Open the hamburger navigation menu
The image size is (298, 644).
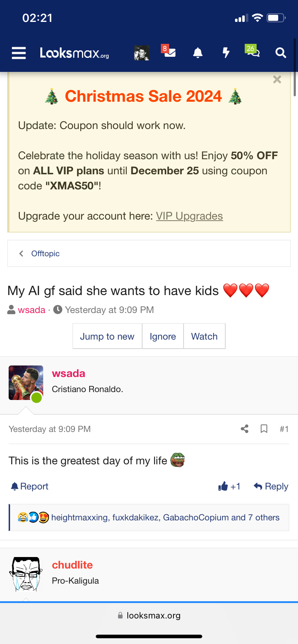point(19,53)
